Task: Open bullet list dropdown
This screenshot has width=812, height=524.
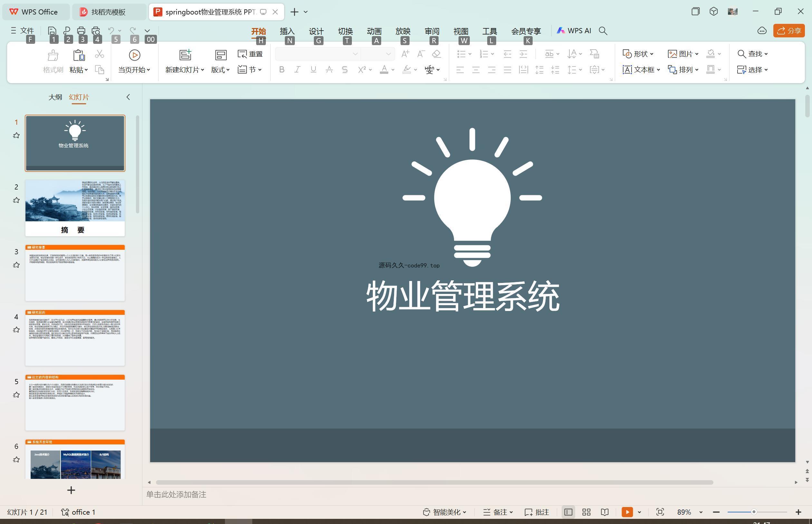Action: (470, 54)
